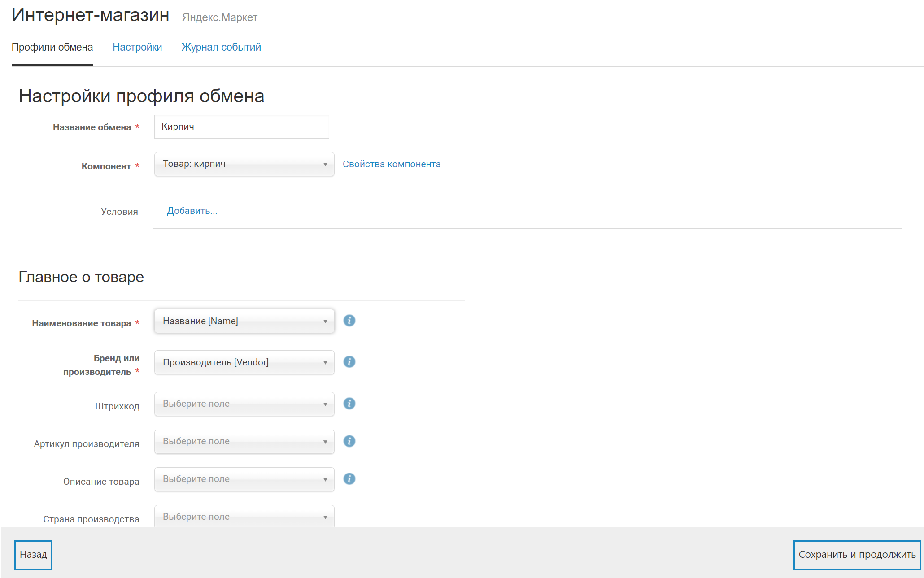Choose a field for Штрихкод
924x578 pixels.
244,404
